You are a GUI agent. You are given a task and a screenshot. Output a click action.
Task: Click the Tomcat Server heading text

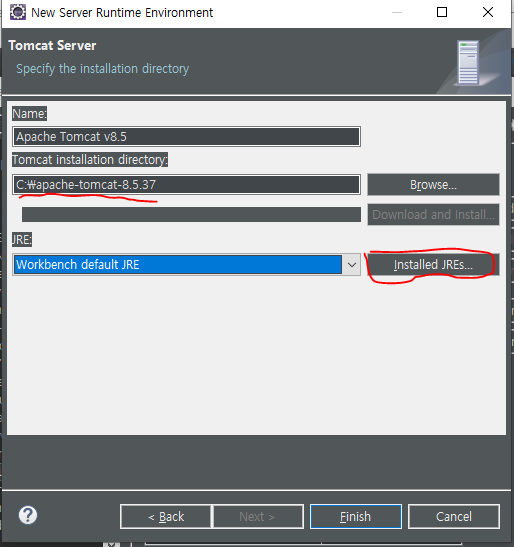[x=52, y=45]
